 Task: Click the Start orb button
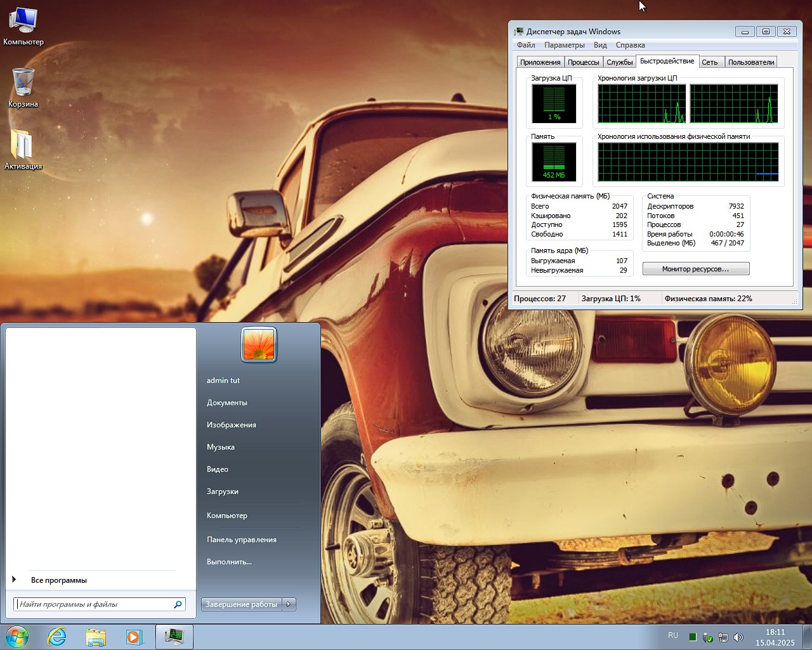click(17, 637)
